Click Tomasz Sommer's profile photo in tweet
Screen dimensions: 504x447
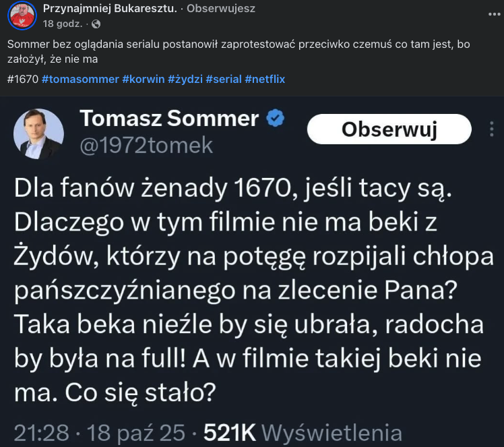click(x=38, y=134)
